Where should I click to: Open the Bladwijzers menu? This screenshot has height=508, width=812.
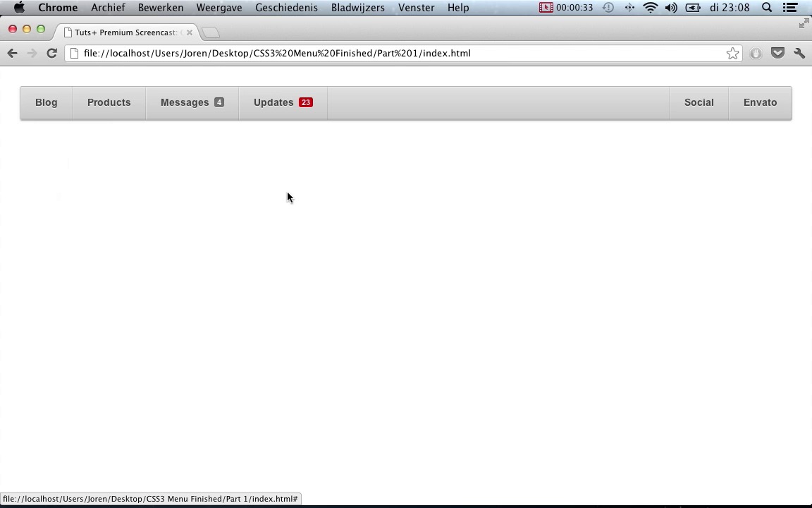pyautogui.click(x=358, y=7)
